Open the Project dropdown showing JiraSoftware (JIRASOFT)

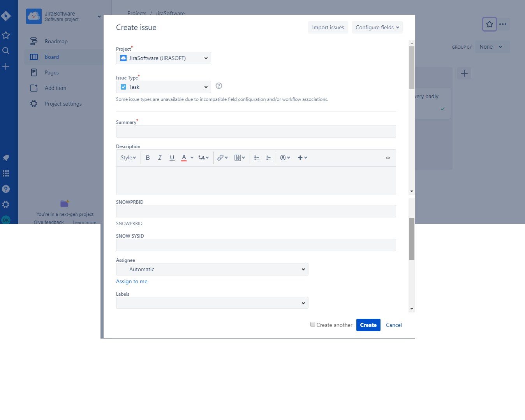(164, 58)
